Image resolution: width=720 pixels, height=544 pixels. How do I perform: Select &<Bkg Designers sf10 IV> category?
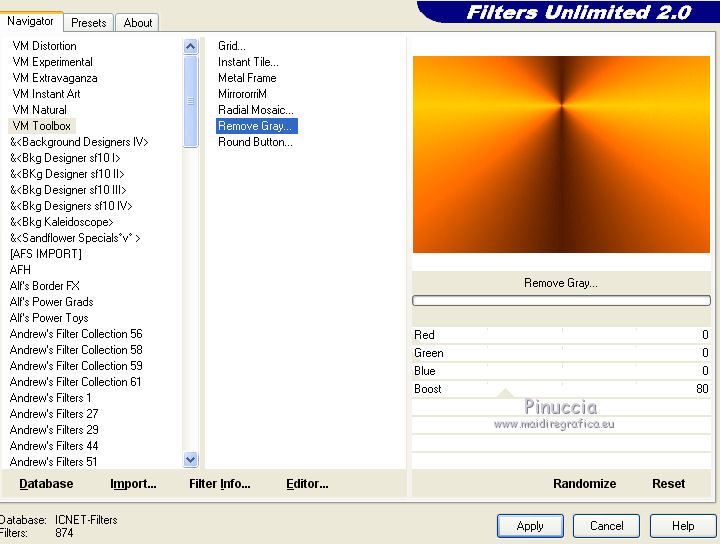click(71, 206)
